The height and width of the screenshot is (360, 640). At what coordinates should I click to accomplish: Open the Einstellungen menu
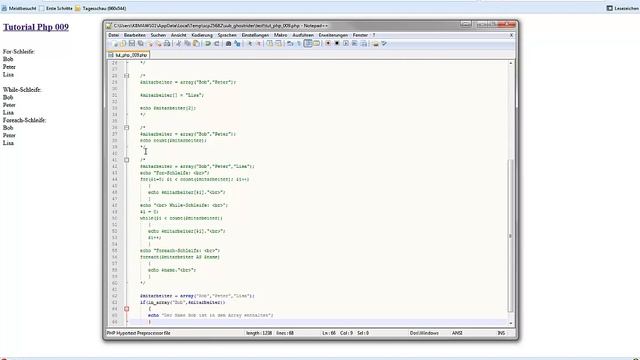255,35
